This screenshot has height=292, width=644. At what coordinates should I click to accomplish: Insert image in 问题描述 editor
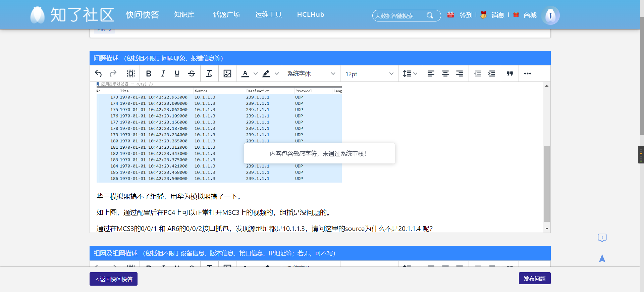[x=227, y=74]
